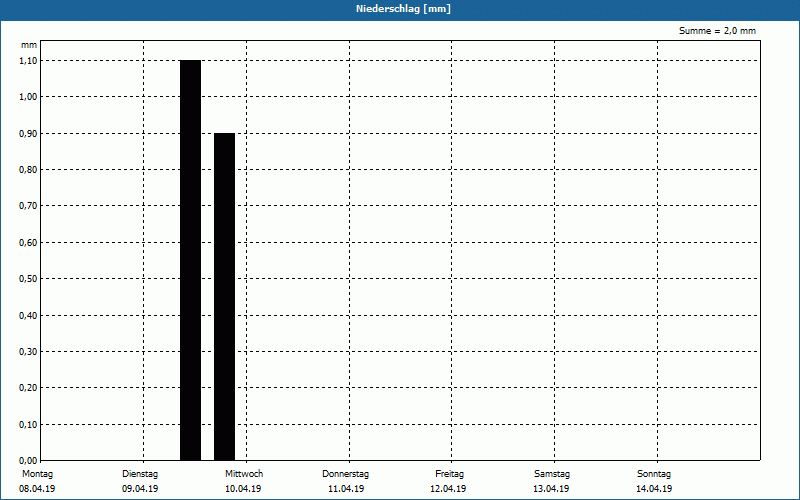
Task: Click the 0,40 y-axis value
Action: pyautogui.click(x=28, y=316)
